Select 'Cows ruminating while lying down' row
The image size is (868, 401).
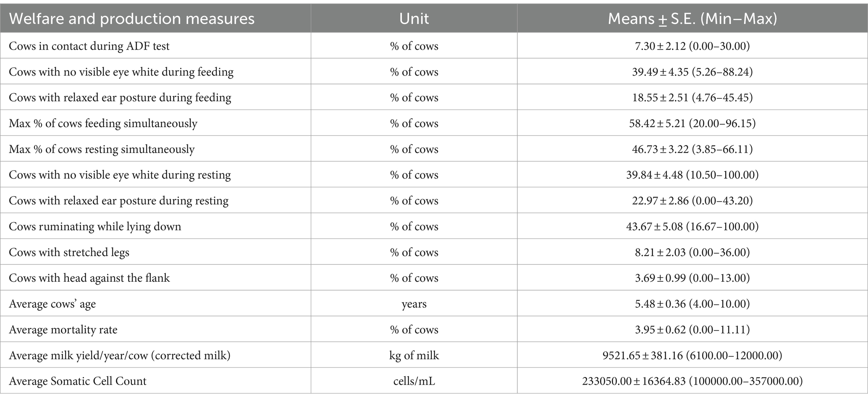[434, 226]
